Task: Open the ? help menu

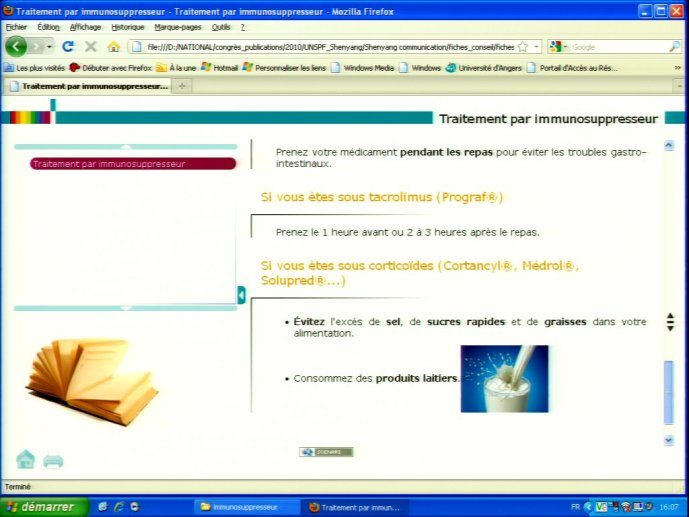Action: 243,27
